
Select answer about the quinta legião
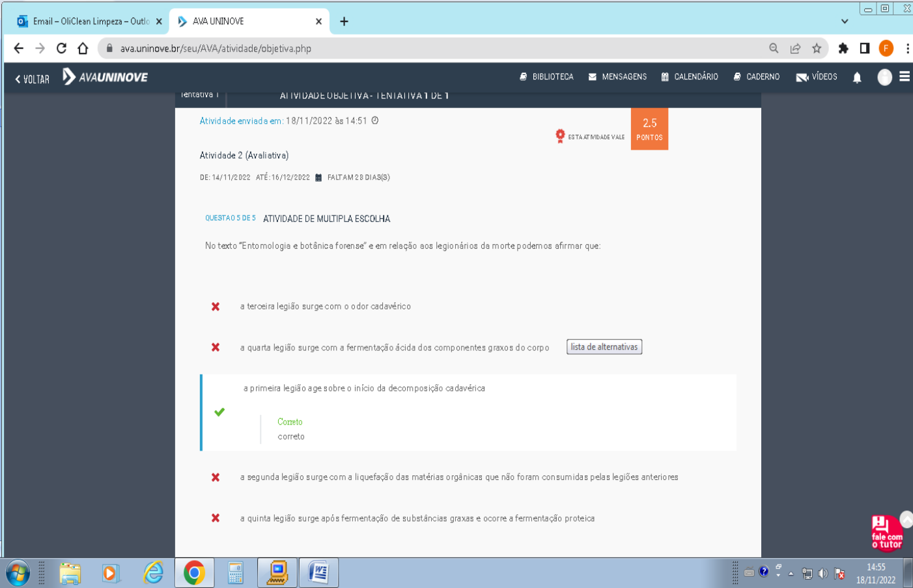(417, 518)
